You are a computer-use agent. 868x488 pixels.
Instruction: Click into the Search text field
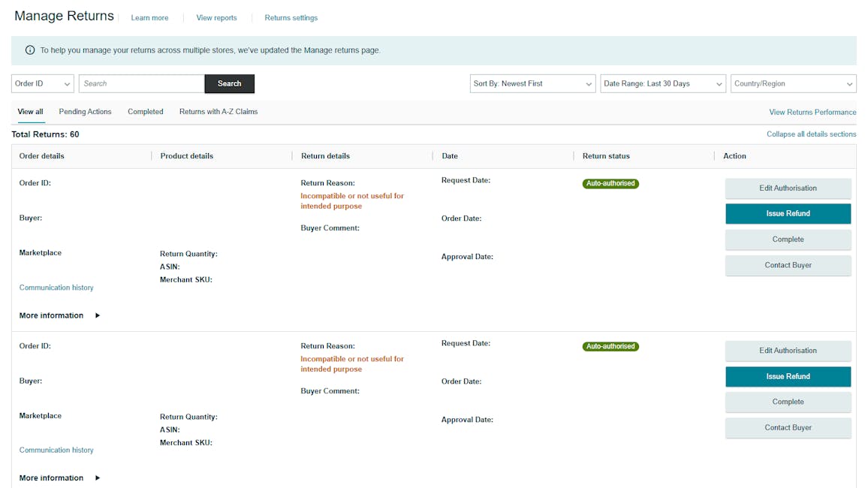[141, 84]
